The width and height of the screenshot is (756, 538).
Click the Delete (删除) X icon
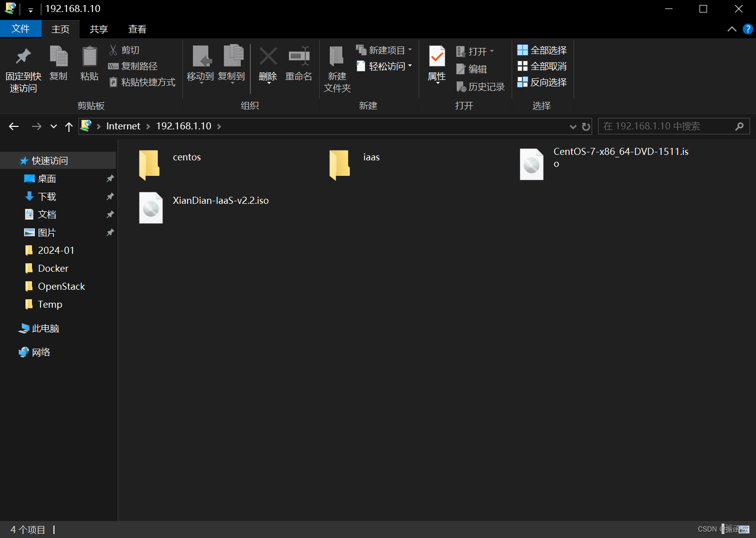click(x=268, y=56)
